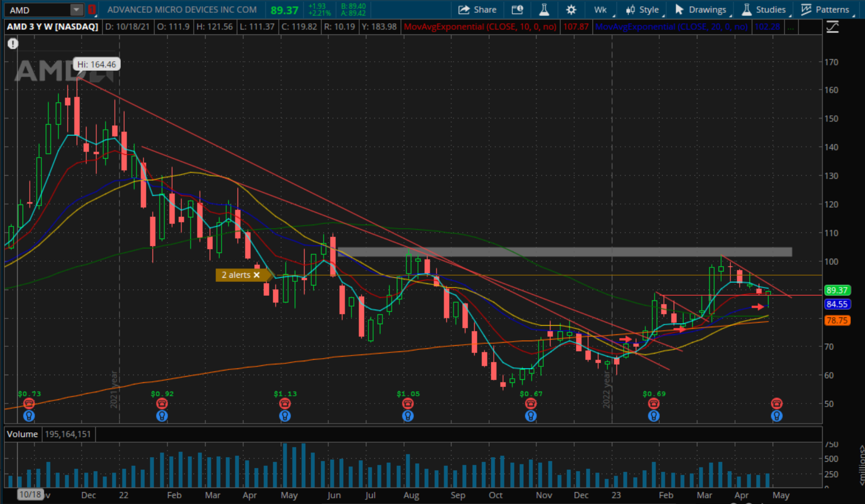
Task: Click lightbulb event icon under $0.73
Action: pyautogui.click(x=29, y=416)
